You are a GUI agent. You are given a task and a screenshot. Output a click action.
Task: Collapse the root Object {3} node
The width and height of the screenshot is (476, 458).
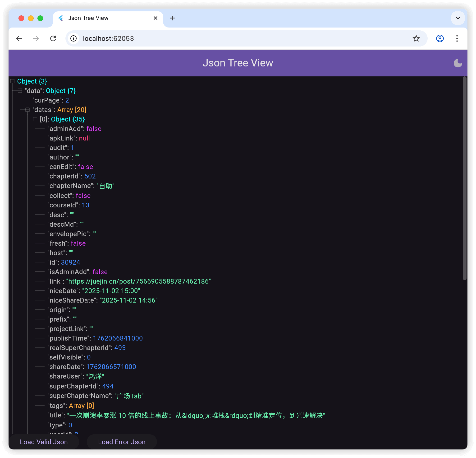point(12,81)
